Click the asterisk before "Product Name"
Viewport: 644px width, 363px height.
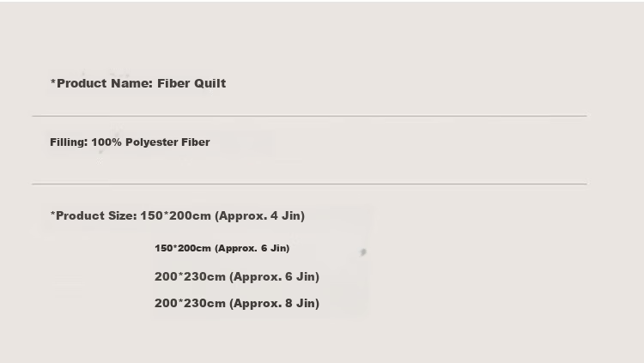[x=53, y=82]
